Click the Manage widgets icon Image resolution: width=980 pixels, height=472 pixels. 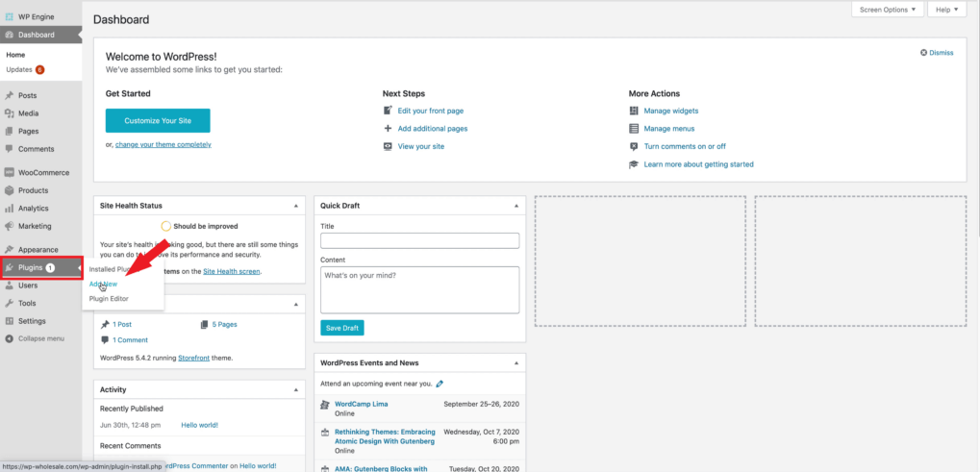click(634, 111)
